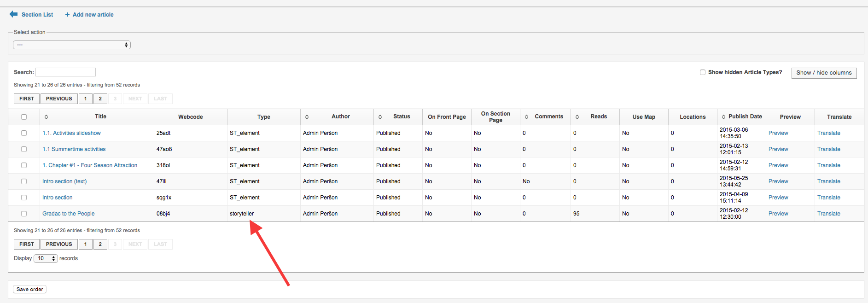This screenshot has width=868, height=303.
Task: Click sort arrows icon next to Status
Action: [x=380, y=117]
